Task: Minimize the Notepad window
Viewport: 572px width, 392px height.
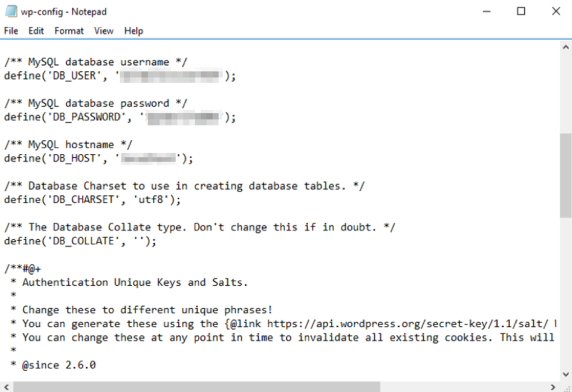Action: (x=486, y=11)
